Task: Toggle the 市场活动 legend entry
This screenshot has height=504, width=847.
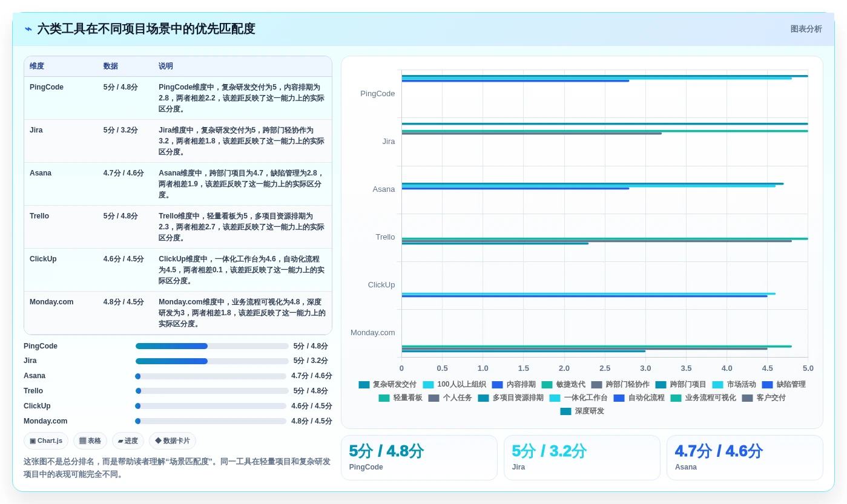Action: [x=734, y=385]
